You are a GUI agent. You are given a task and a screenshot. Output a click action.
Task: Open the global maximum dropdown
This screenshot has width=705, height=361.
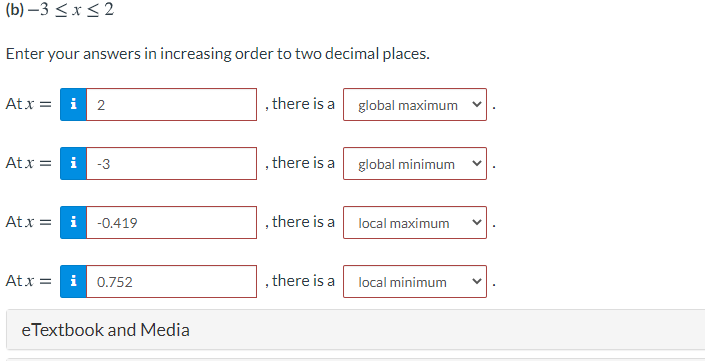(x=415, y=105)
